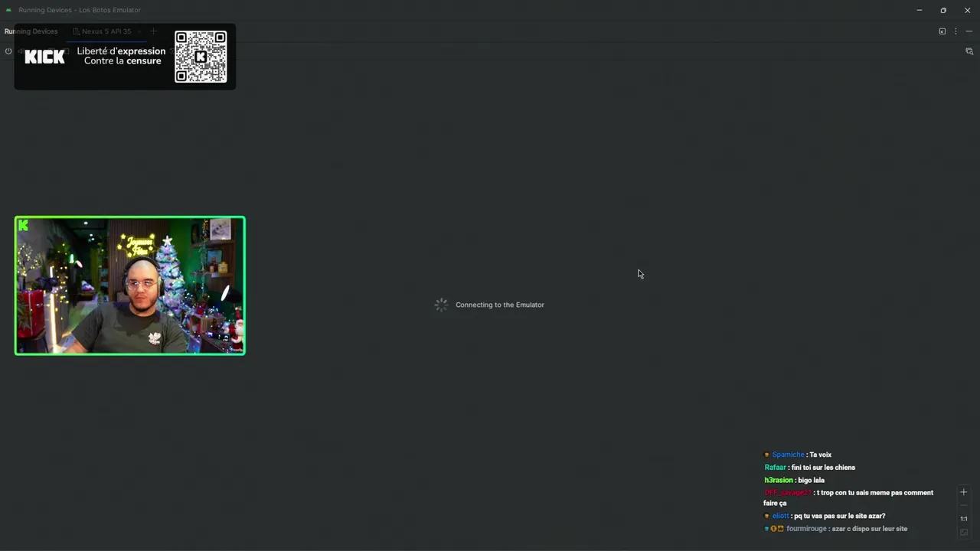
Task: Open the three-dot options menu of the panel
Action: (955, 31)
